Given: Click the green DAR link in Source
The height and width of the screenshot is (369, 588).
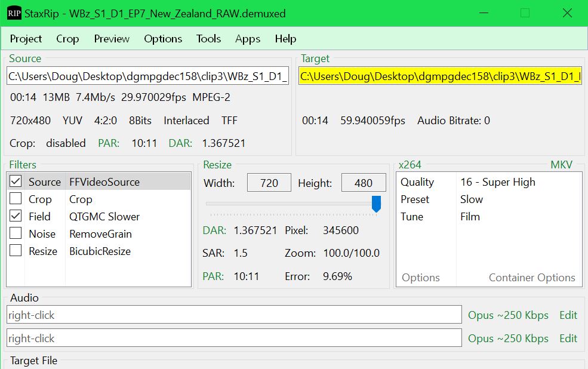Looking at the screenshot, I should 180,143.
